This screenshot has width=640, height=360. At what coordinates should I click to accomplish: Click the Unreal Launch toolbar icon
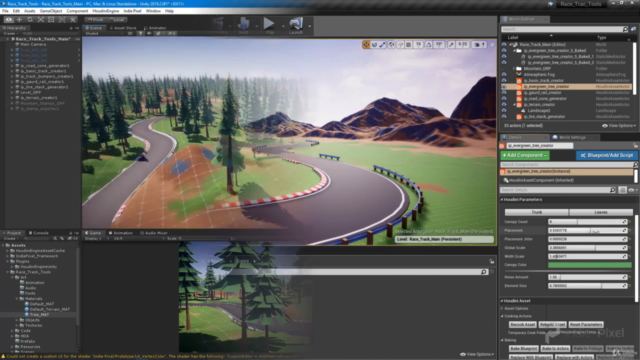point(296,23)
